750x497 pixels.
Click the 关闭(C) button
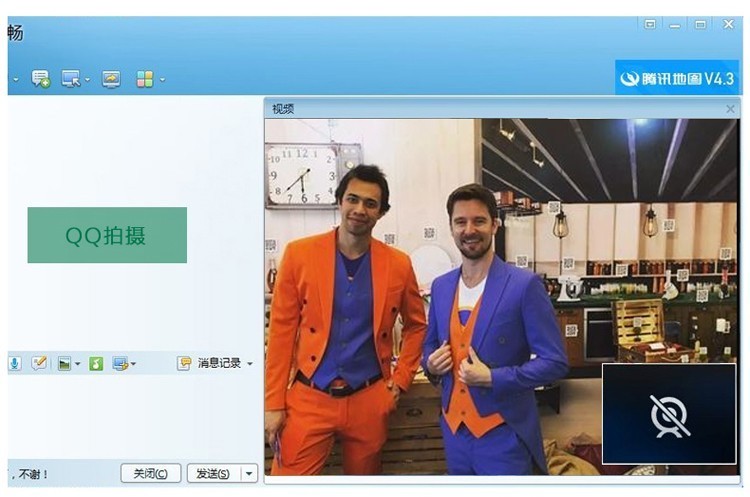coord(151,474)
